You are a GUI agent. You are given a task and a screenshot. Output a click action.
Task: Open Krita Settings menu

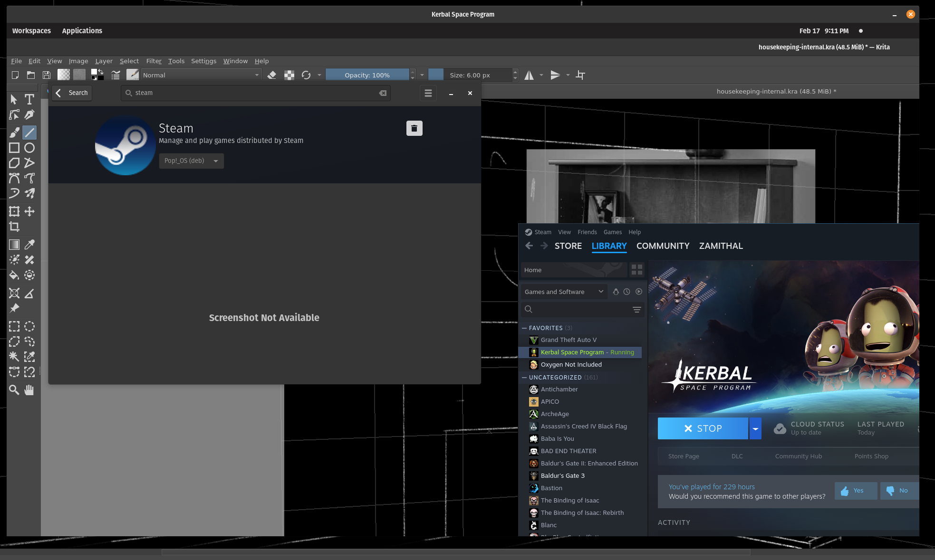point(203,61)
